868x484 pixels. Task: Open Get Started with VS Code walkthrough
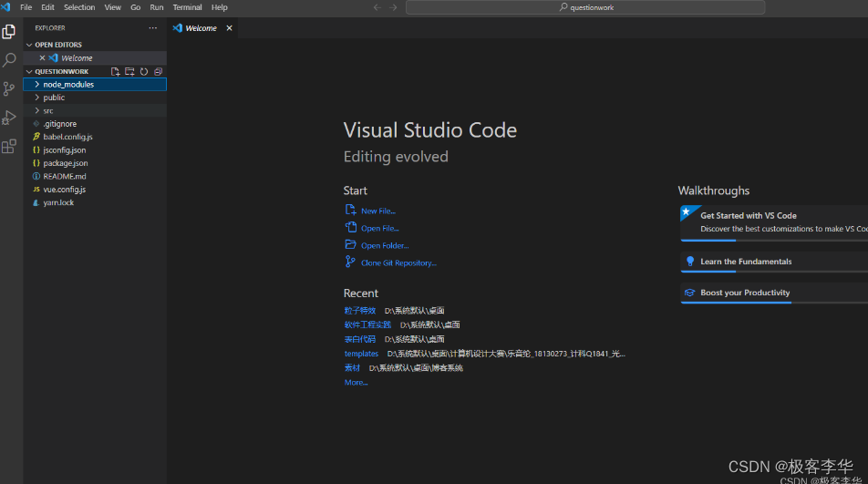pos(774,223)
